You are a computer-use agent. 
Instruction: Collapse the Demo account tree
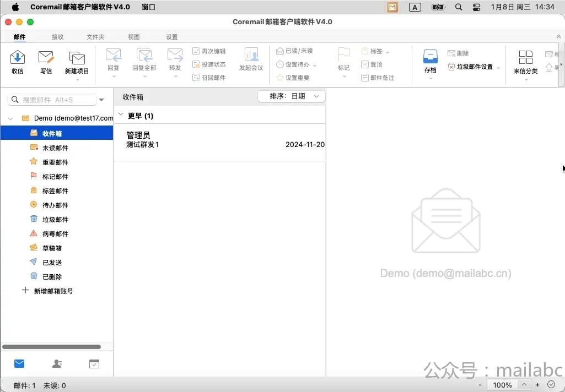tap(10, 118)
